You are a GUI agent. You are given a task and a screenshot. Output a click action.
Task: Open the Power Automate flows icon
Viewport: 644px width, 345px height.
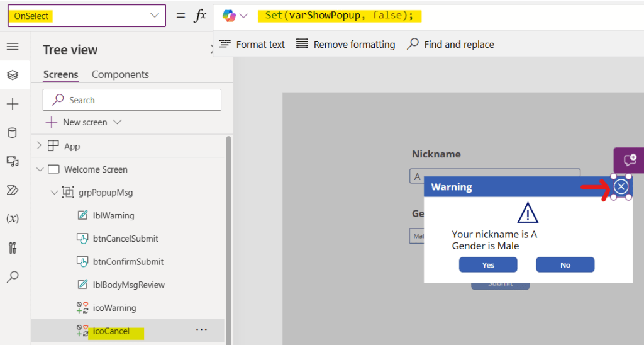click(13, 190)
